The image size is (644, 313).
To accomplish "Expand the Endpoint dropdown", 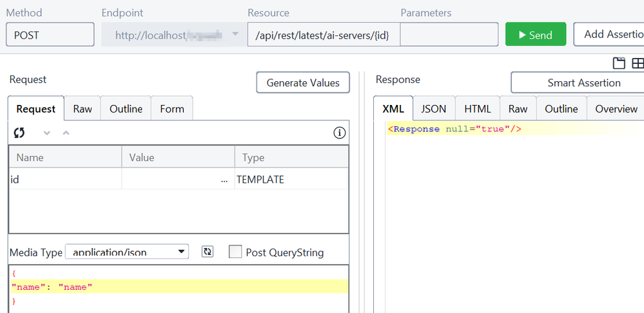I will (235, 35).
